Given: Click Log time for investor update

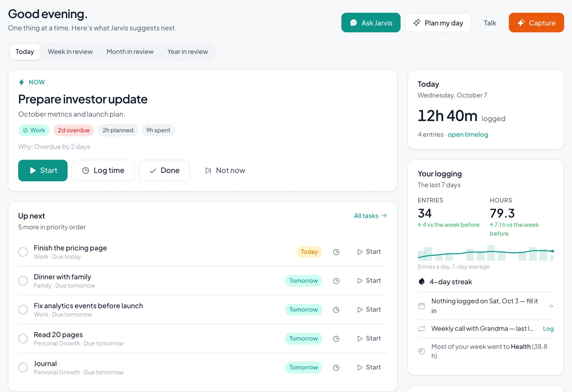Looking at the screenshot, I should point(103,170).
